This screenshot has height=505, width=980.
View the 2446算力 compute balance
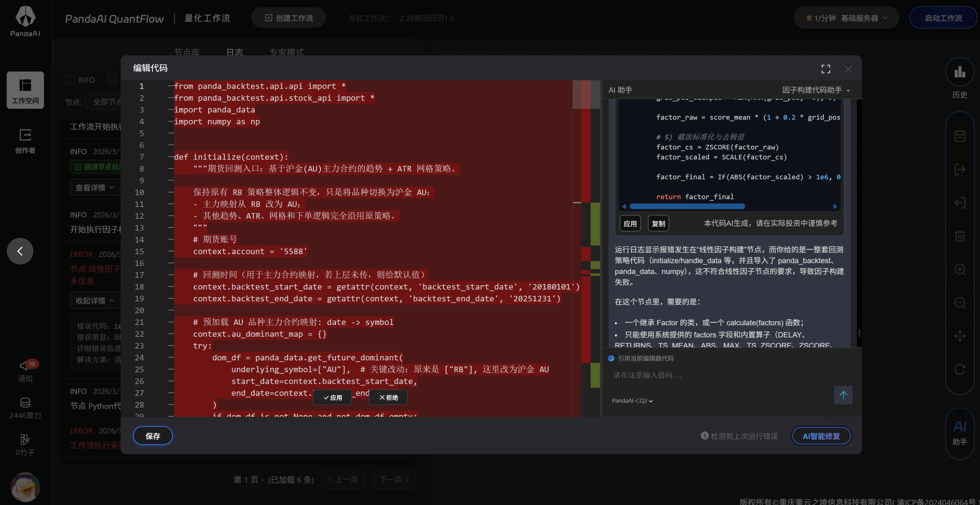point(25,408)
